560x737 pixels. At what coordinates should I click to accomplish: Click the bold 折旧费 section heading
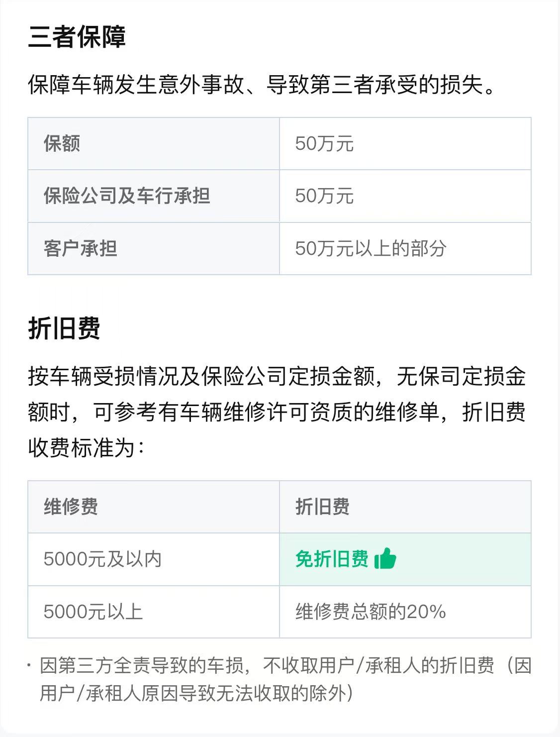pos(64,328)
